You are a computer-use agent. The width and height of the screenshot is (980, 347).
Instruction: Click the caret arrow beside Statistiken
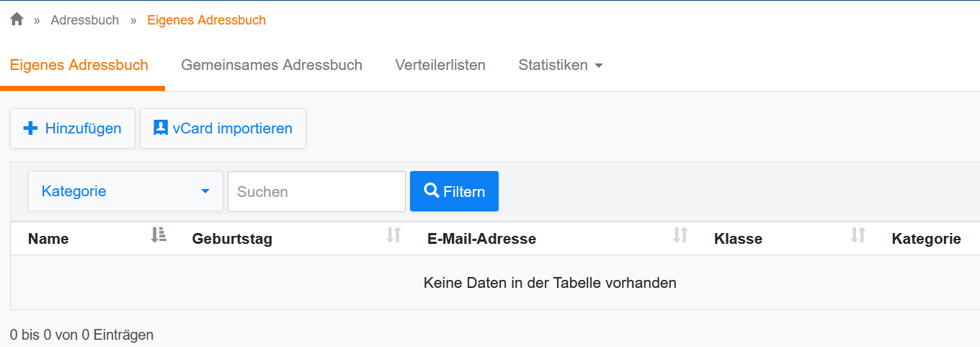(x=599, y=66)
